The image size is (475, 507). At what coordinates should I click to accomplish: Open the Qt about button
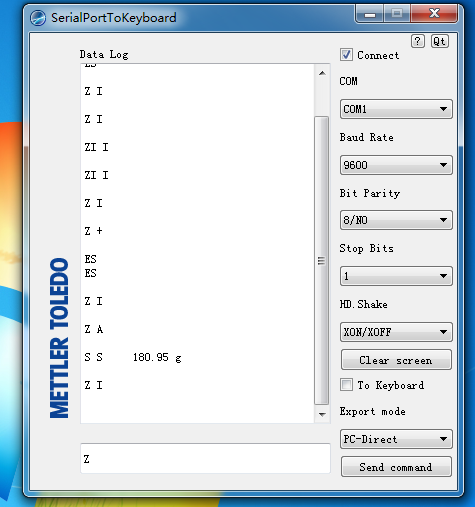[440, 41]
